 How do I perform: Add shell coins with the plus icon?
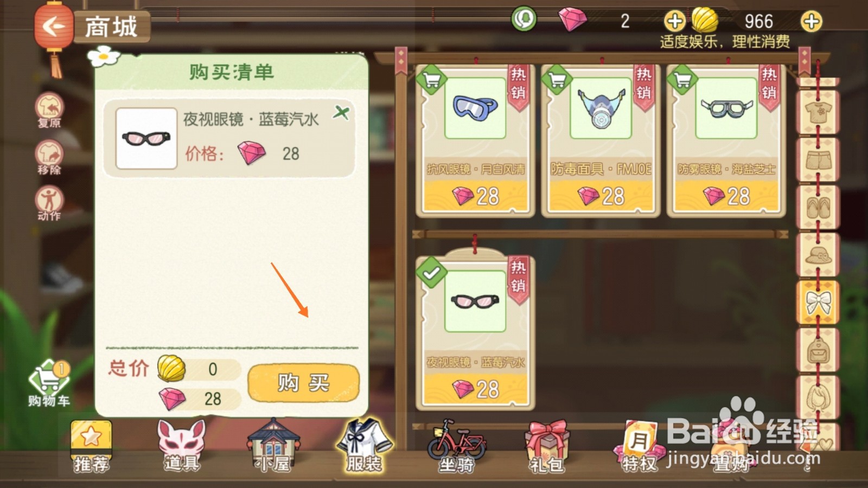(811, 22)
